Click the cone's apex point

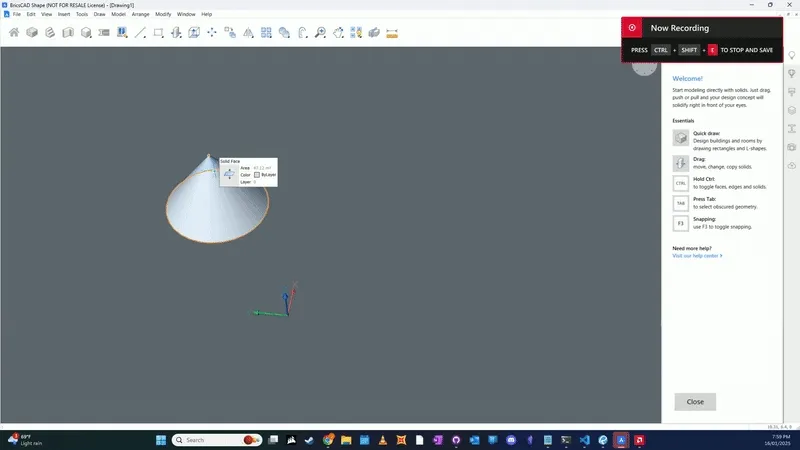[208, 156]
